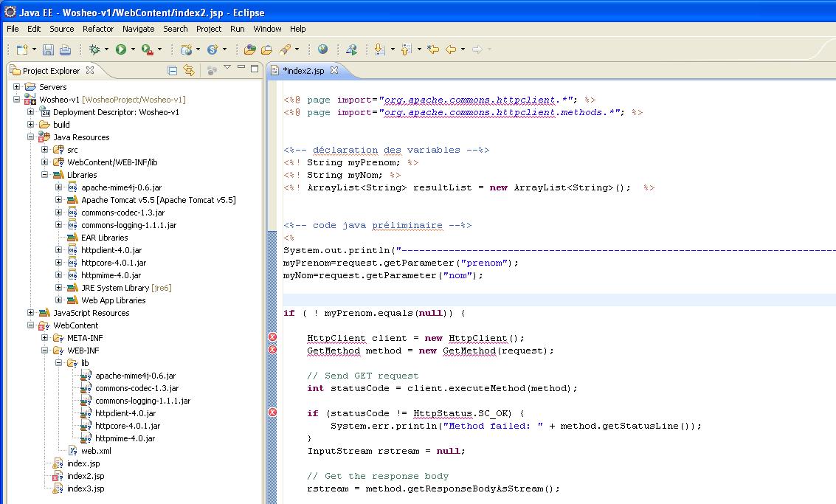Open the web browser globe icon
The width and height of the screenshot is (836, 504).
322,49
